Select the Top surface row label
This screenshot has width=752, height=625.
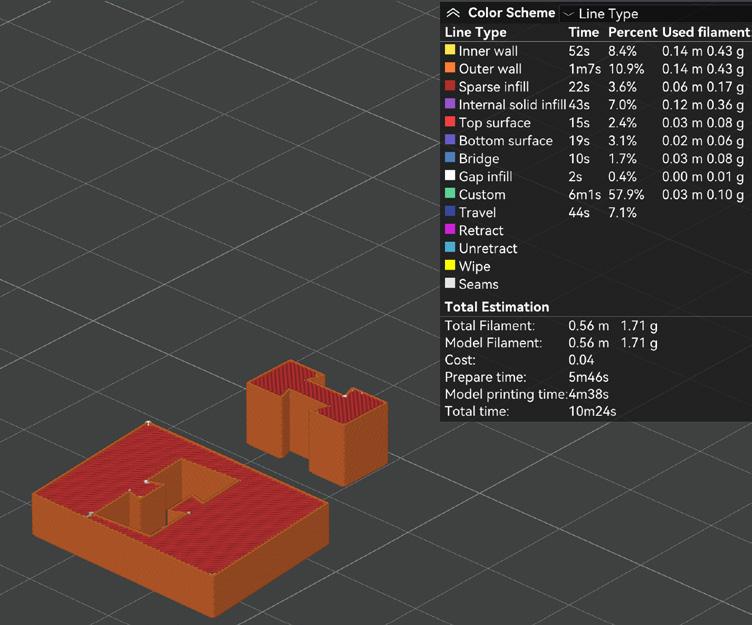(x=494, y=123)
